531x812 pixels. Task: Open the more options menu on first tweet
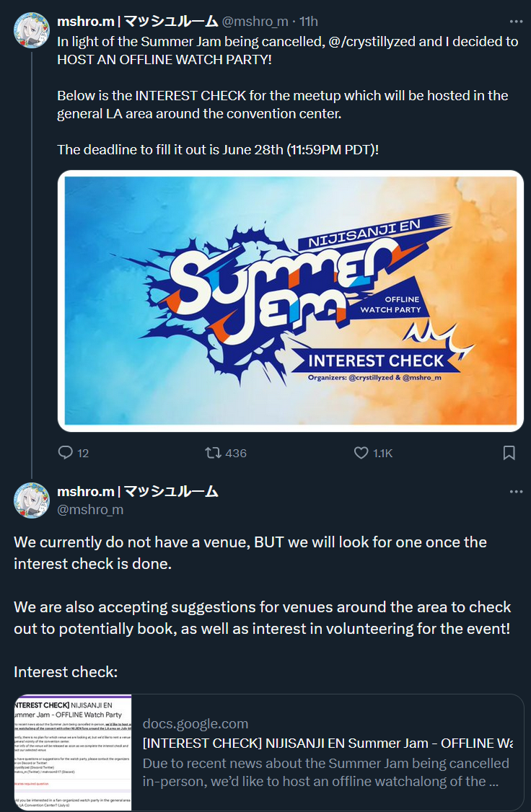click(516, 22)
